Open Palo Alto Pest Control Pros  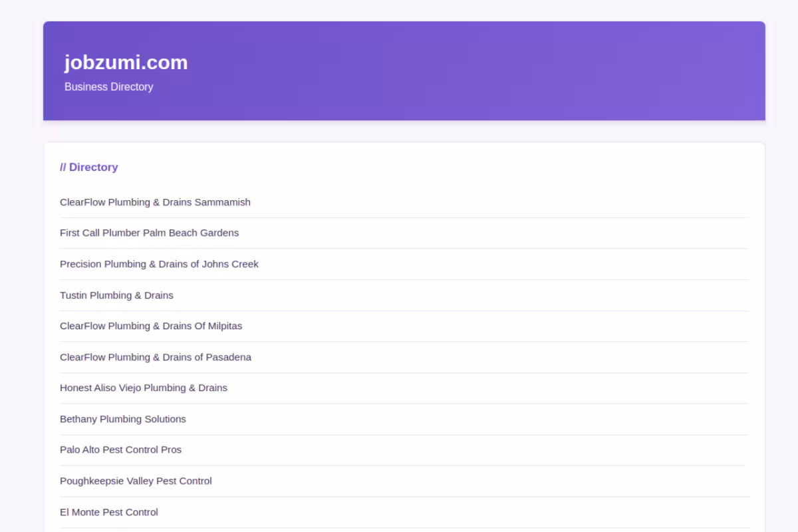[x=120, y=450]
